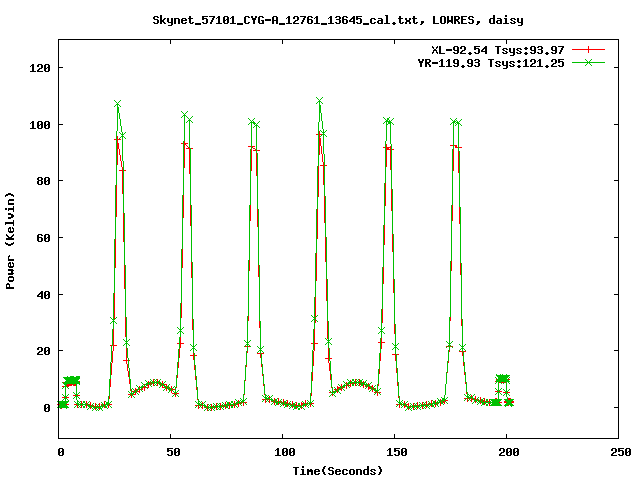Click the highest green peak marker near 116 seconds
This screenshot has height=480, width=640.
pyautogui.click(x=320, y=101)
